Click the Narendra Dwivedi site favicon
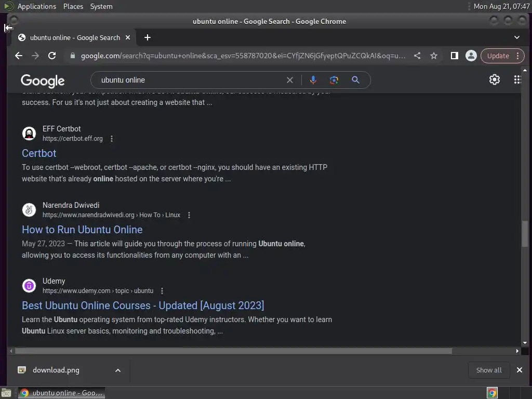Viewport: 532px width, 399px height. pos(29,210)
